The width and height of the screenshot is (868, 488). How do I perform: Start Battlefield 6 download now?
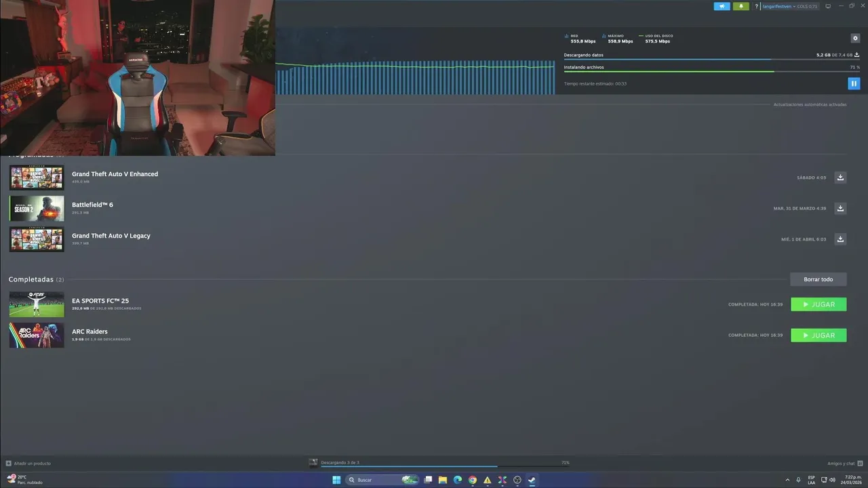[x=840, y=208]
